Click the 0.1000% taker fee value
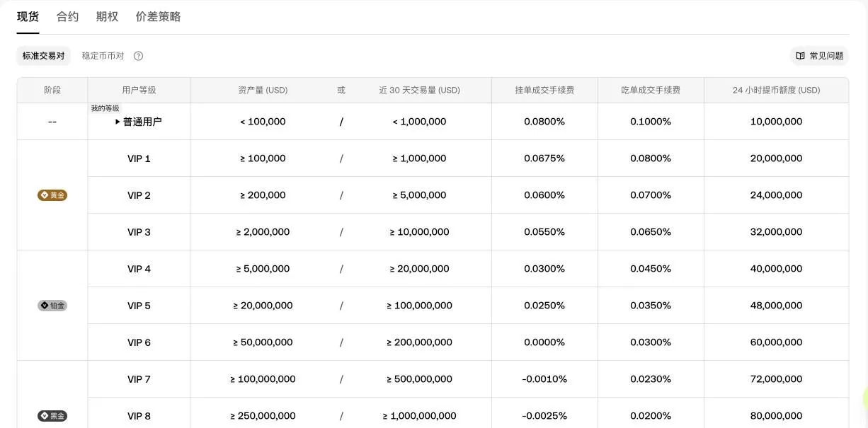868x428 pixels. coord(651,122)
